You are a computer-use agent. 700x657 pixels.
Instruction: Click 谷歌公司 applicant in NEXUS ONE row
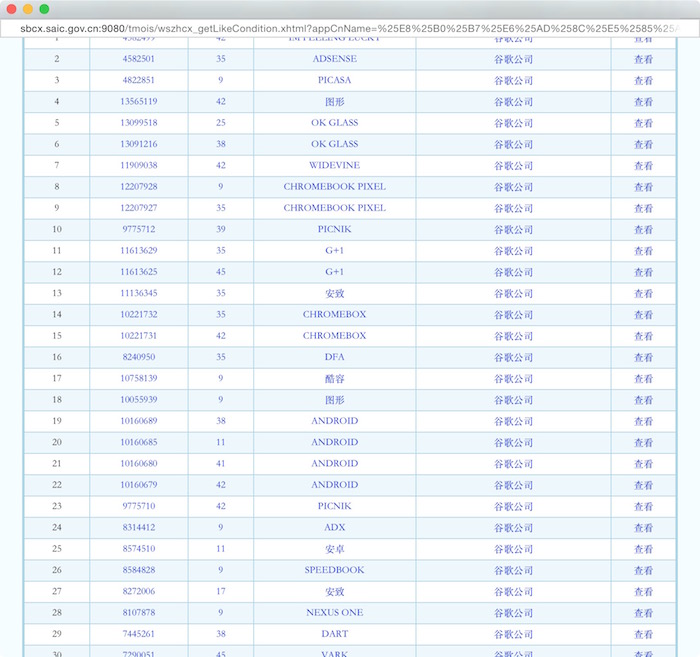point(513,613)
